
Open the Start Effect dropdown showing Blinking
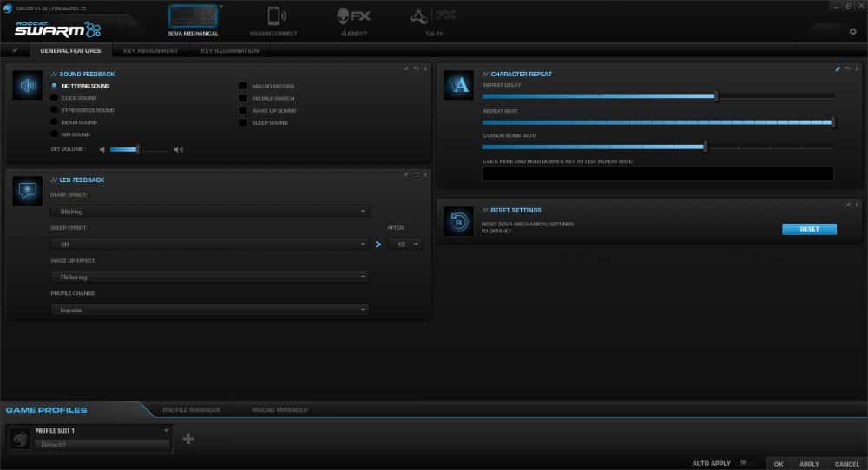[x=210, y=212]
